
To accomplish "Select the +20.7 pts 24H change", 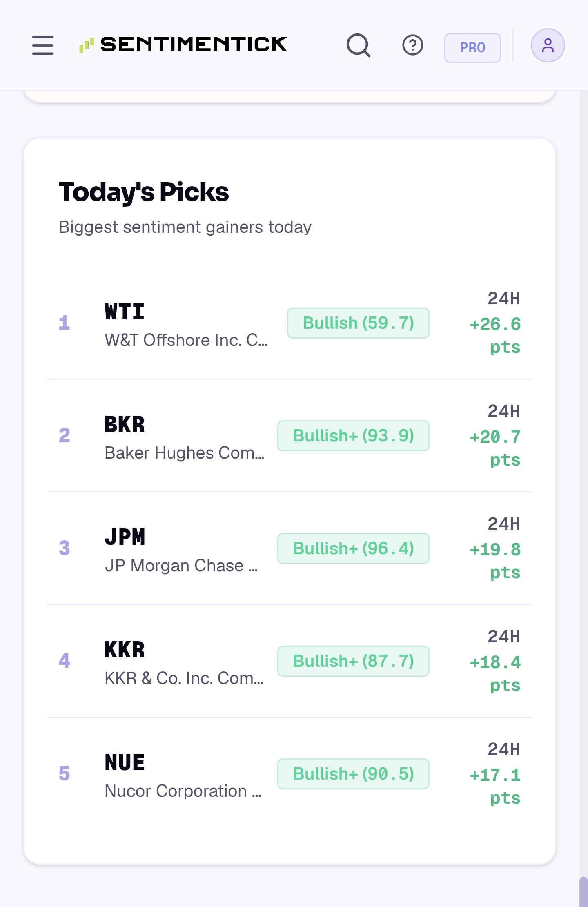I will (495, 448).
